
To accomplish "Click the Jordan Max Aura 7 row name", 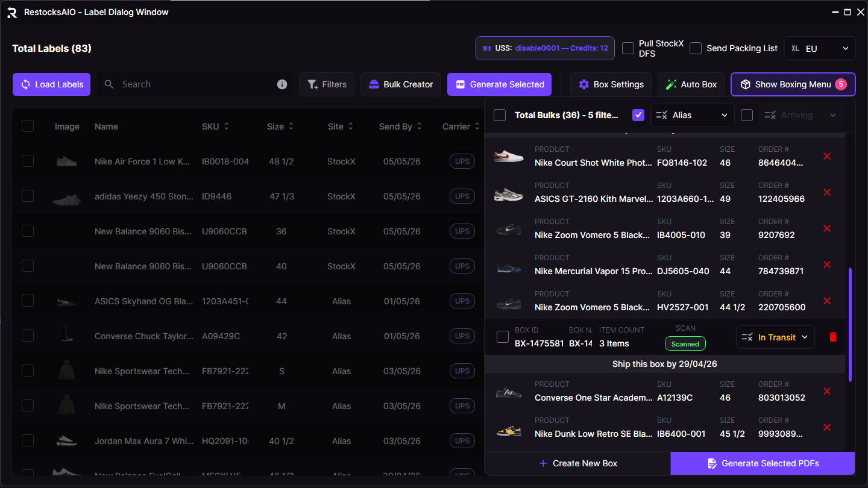I will [144, 441].
